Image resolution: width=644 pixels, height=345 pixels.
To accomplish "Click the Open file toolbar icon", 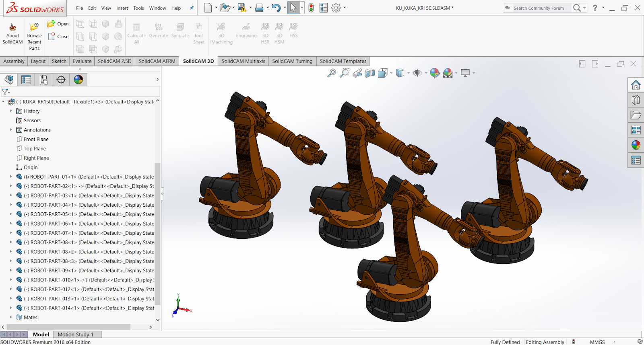I will (x=225, y=8).
